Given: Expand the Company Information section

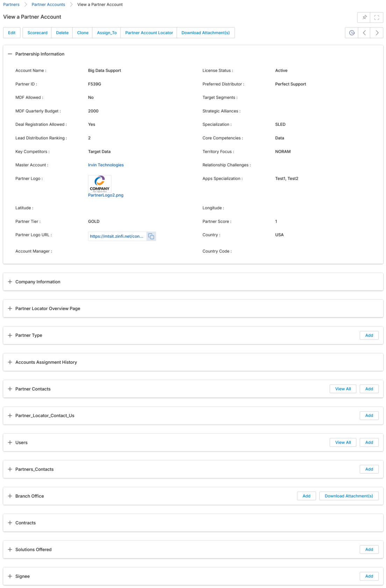Looking at the screenshot, I should coord(10,282).
